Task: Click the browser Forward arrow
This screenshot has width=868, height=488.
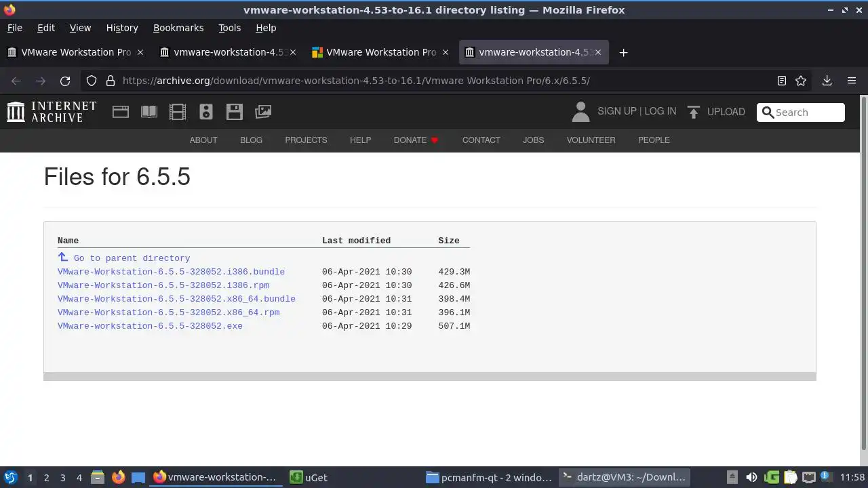Action: tap(41, 81)
